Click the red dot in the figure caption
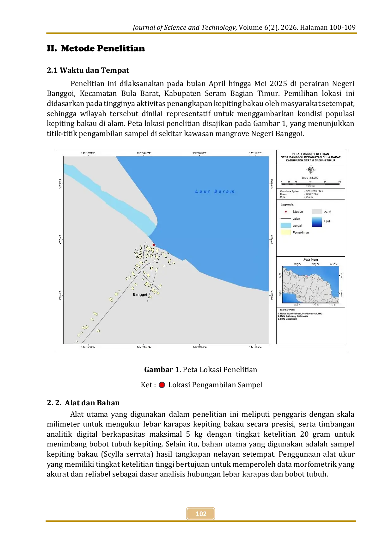 (x=162, y=385)
